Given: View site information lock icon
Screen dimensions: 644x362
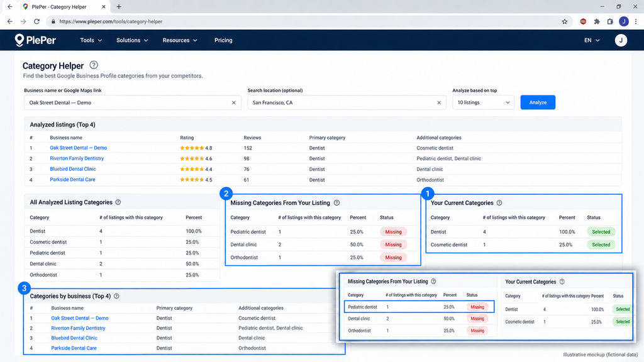Looking at the screenshot, I should 53,21.
